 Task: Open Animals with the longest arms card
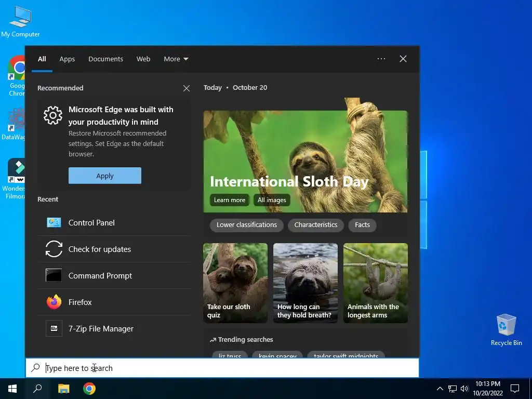(x=376, y=283)
